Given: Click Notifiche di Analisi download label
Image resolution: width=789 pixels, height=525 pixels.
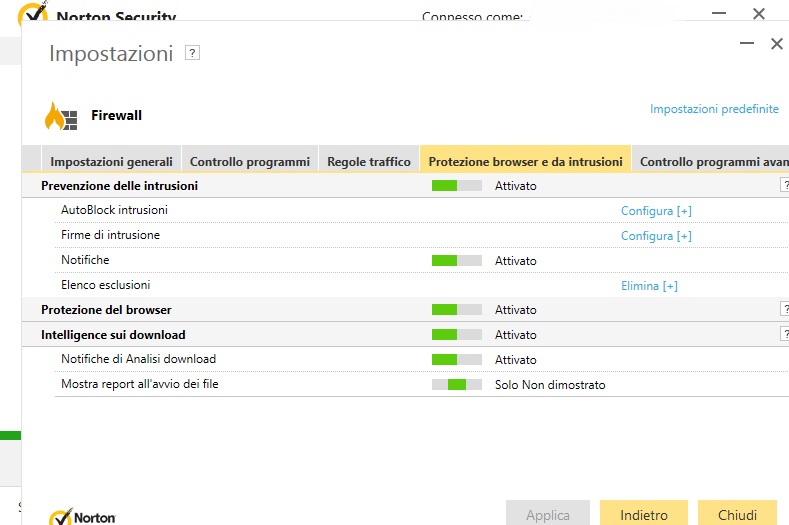Looking at the screenshot, I should point(138,359).
